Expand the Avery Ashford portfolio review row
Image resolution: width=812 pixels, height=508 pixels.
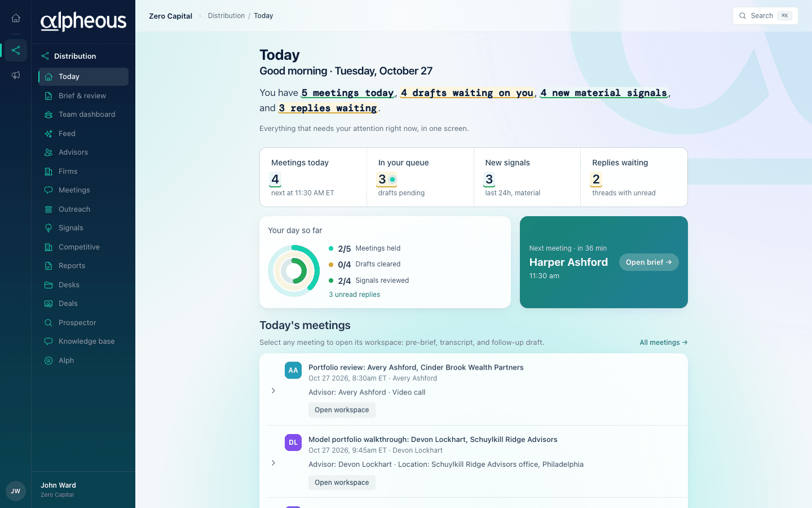(273, 391)
